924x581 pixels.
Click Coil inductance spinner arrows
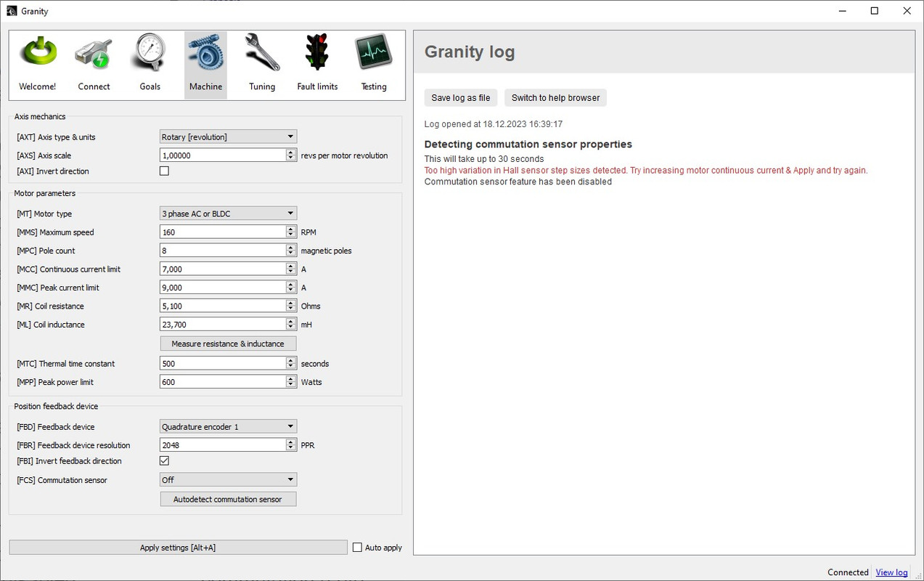(291, 325)
